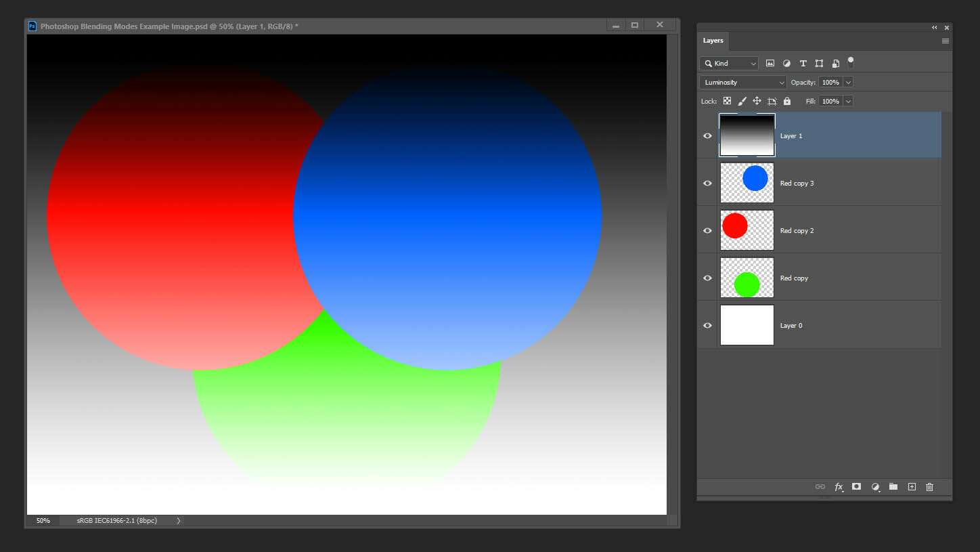Add a layer mask

click(857, 486)
